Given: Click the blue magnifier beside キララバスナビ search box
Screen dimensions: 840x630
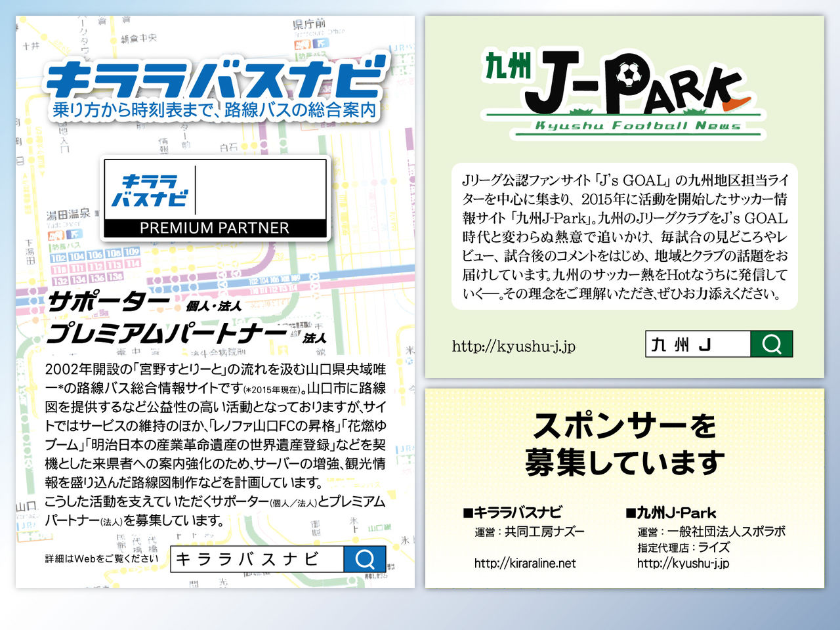Looking at the screenshot, I should [x=365, y=558].
